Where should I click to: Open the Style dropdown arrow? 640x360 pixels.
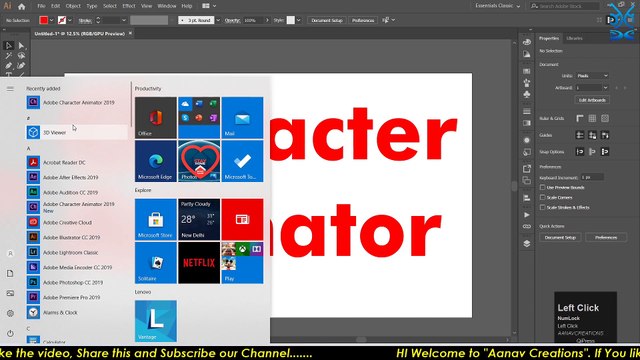[x=299, y=20]
